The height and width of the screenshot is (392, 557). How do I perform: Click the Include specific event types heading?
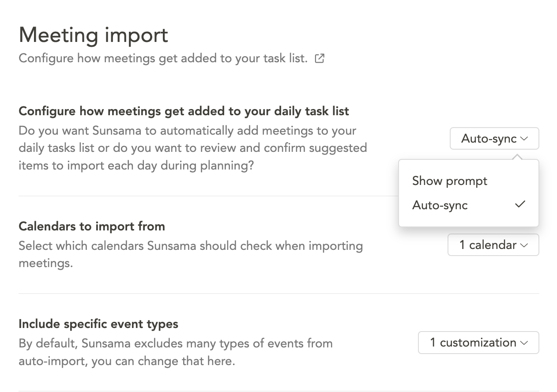pyautogui.click(x=98, y=324)
